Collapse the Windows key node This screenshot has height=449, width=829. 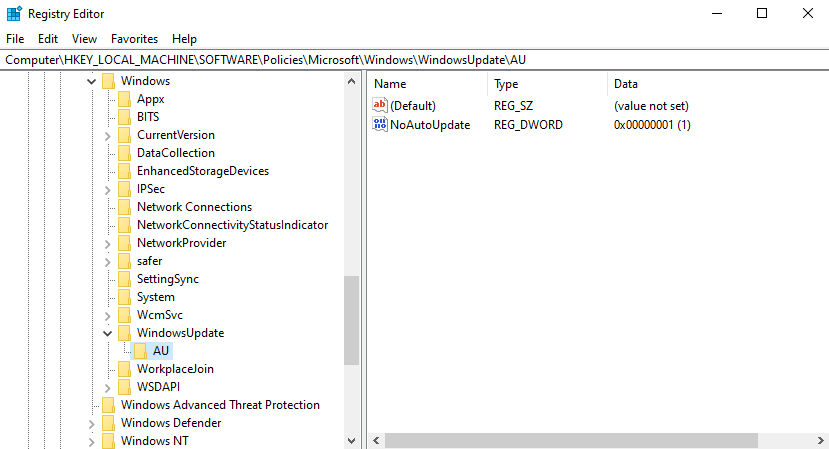91,81
